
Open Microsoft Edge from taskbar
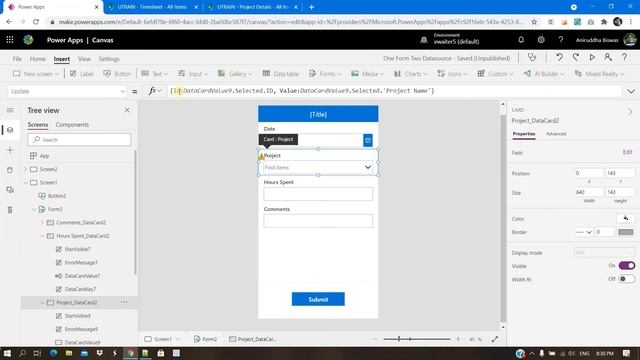pyautogui.click(x=53, y=353)
